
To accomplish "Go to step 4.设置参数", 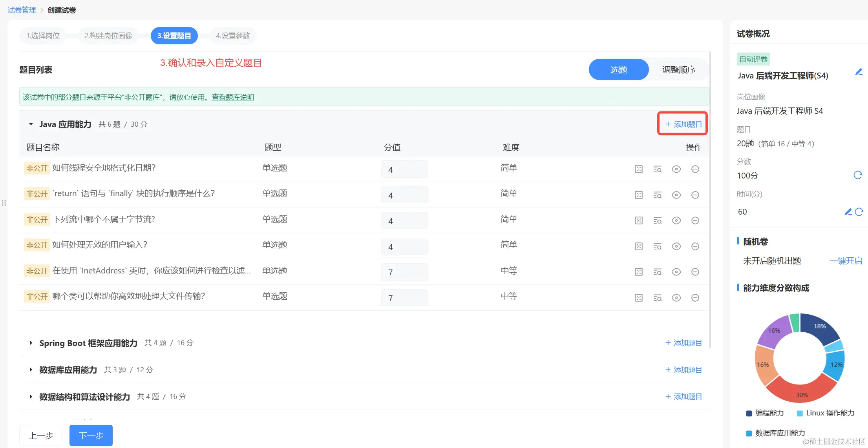I will pyautogui.click(x=233, y=36).
